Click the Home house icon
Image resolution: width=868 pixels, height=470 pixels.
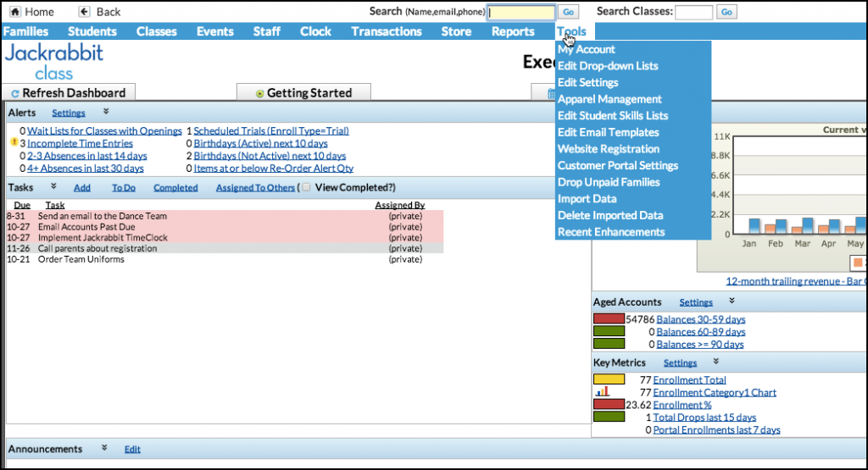[x=15, y=12]
